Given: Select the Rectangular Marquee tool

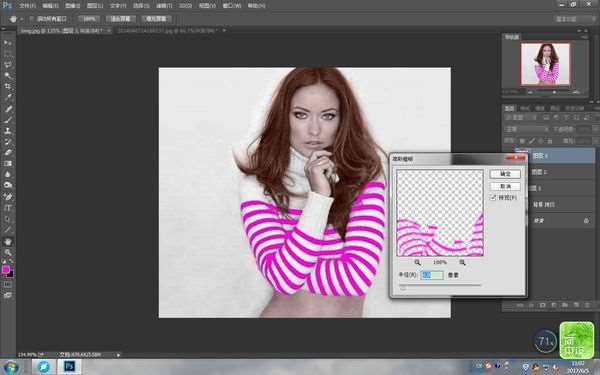Looking at the screenshot, I should click(x=8, y=54).
